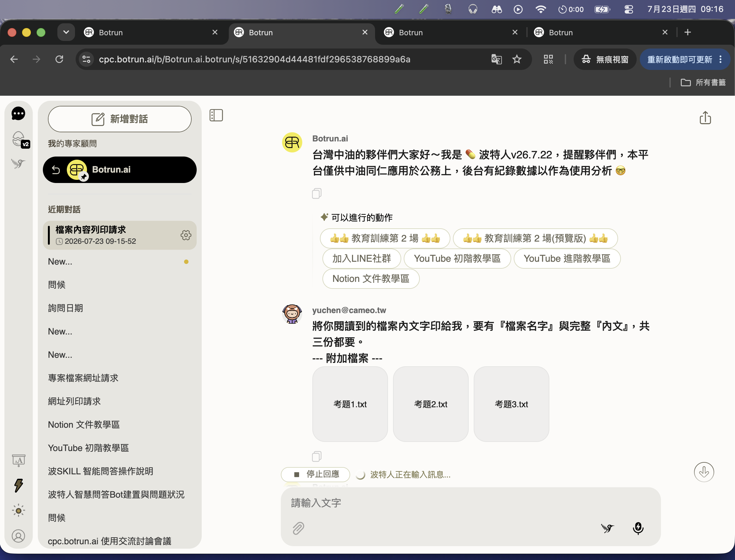Open settings gear for 檔案內容列印請求
The height and width of the screenshot is (560, 735).
tap(186, 235)
